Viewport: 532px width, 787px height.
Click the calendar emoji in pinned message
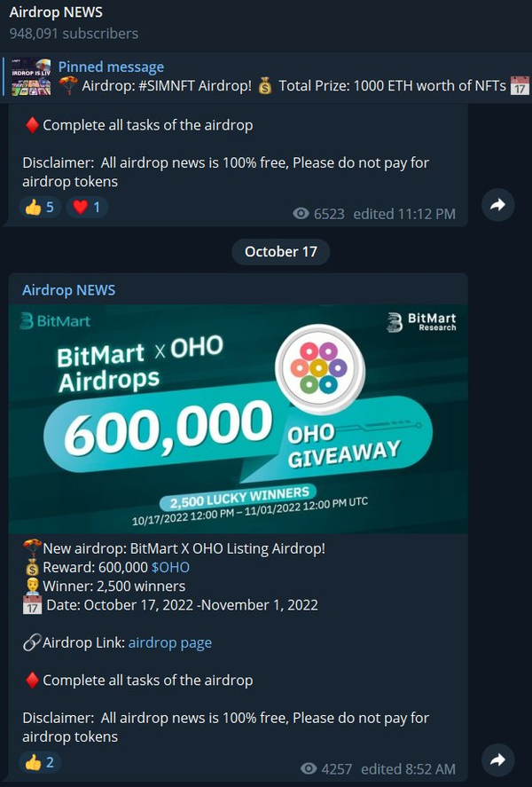[520, 86]
